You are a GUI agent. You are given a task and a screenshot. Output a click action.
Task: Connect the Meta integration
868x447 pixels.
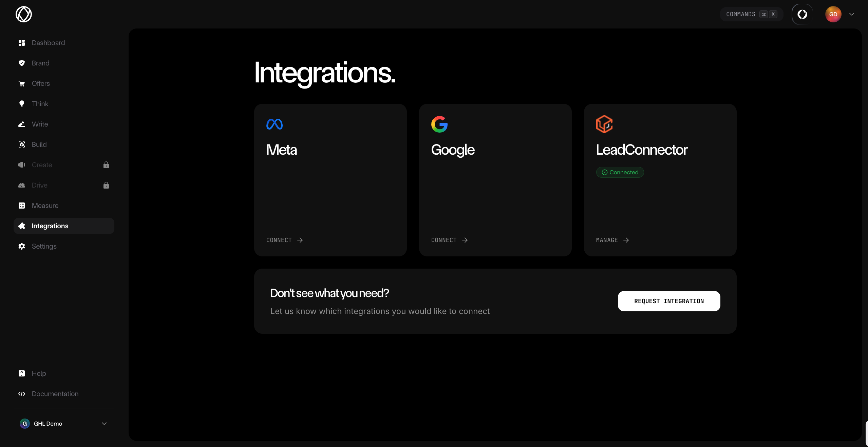[x=284, y=240]
